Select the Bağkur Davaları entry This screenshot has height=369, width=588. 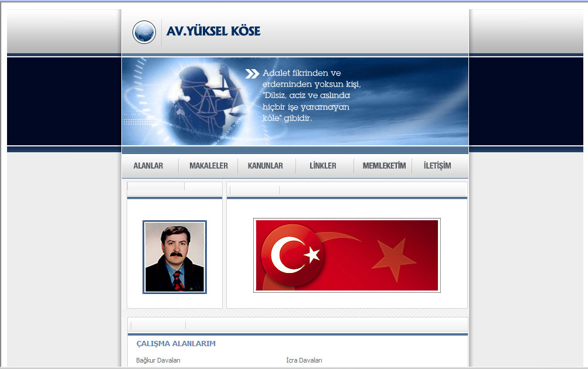158,360
